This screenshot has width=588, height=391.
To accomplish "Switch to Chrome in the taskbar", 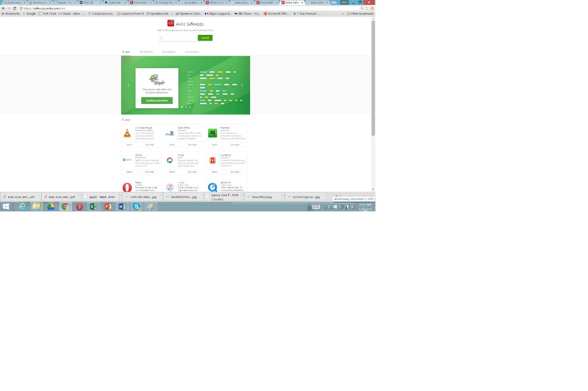I will (65, 207).
